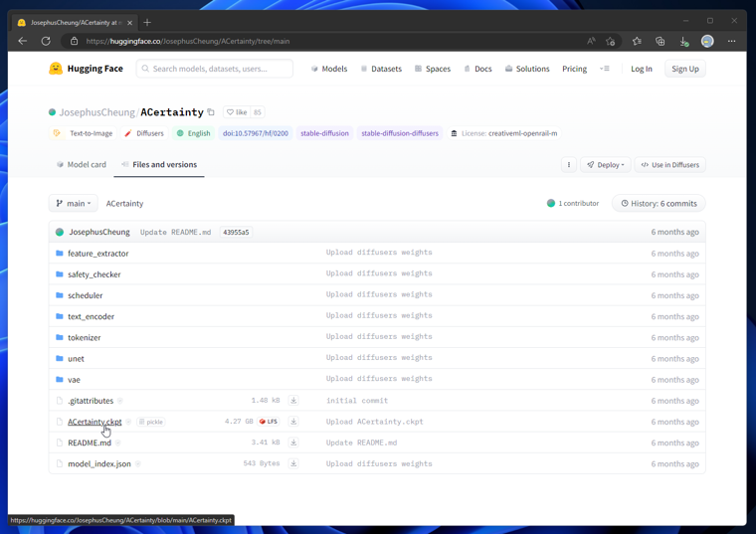View site info via the lock icon
756x534 pixels.
point(74,41)
